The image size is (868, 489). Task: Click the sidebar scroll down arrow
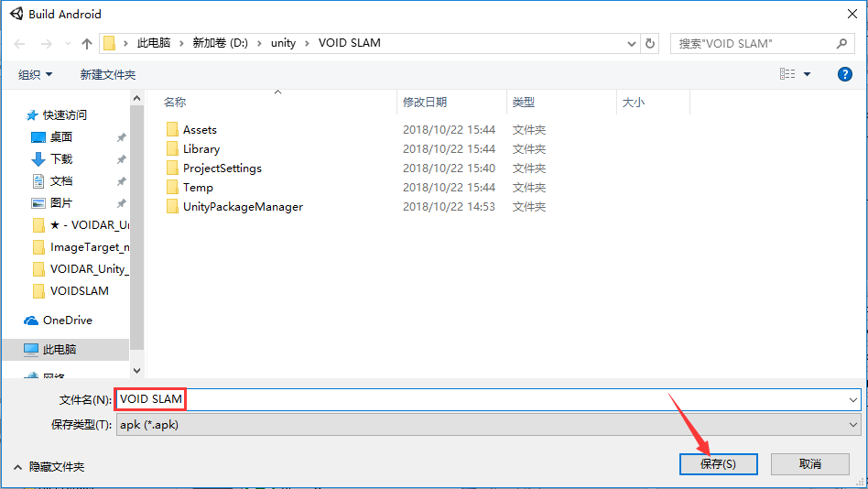pos(136,371)
